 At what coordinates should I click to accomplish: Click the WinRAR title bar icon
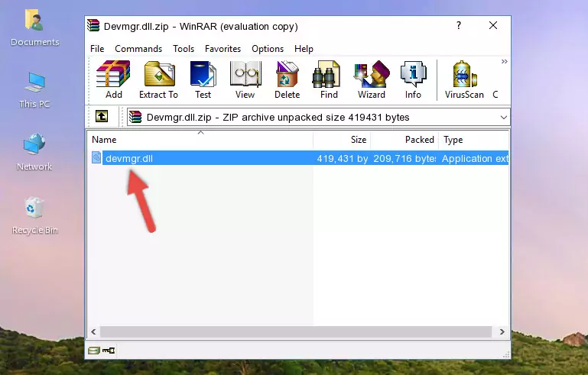tap(93, 25)
